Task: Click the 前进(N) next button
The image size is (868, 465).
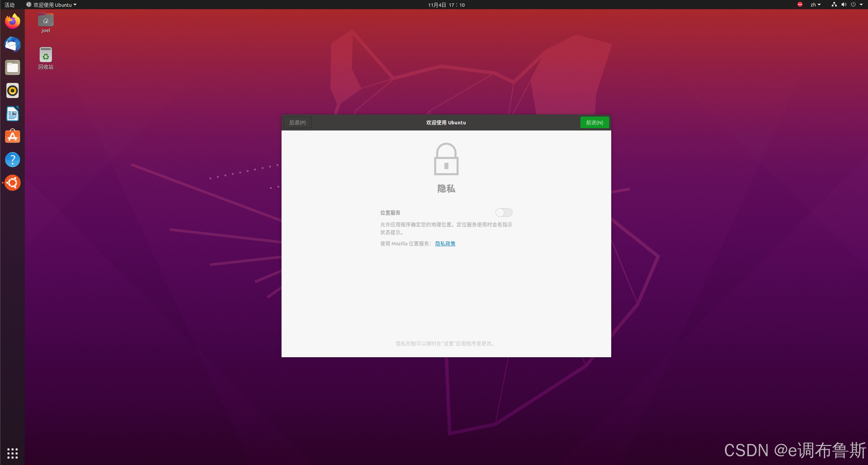Action: pos(594,122)
